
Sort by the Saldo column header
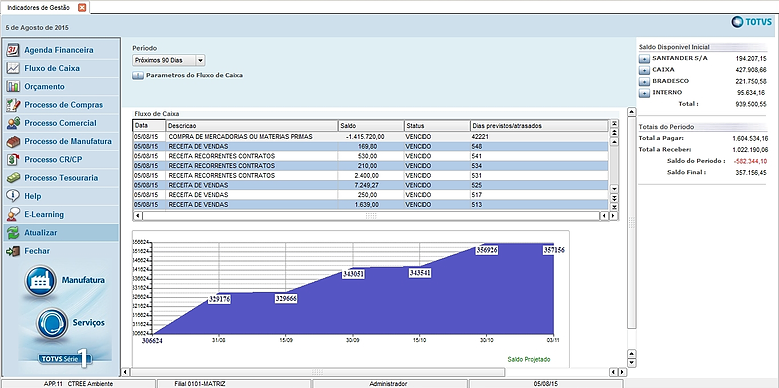pos(371,126)
